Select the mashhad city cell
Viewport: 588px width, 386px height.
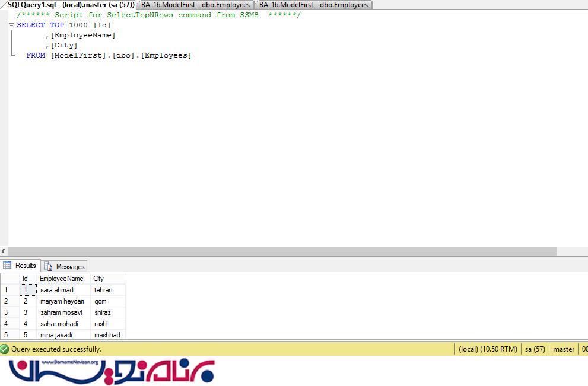[107, 335]
